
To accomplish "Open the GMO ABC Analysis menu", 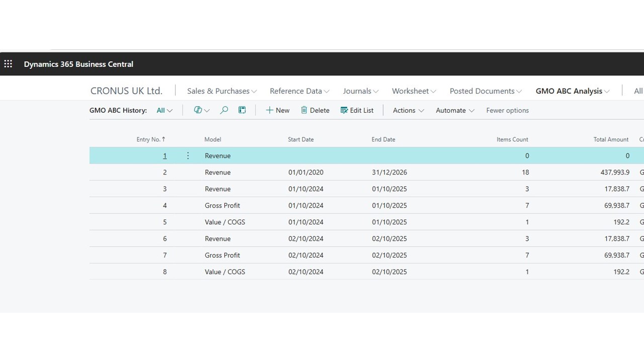I will click(573, 91).
